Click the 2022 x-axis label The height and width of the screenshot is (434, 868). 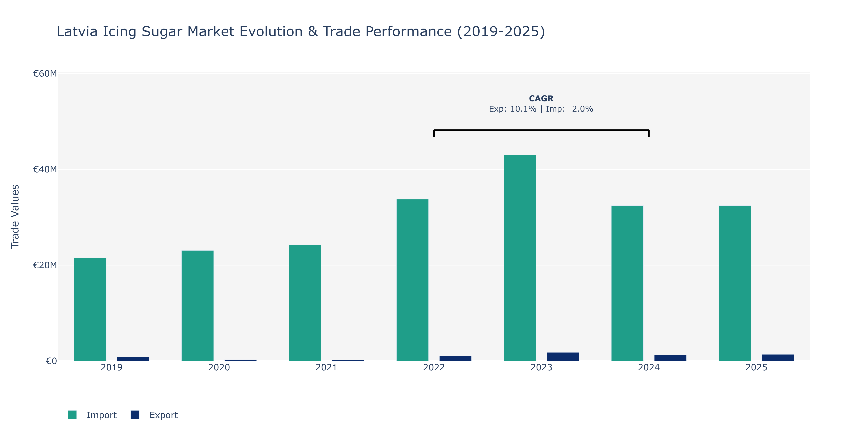tap(434, 367)
